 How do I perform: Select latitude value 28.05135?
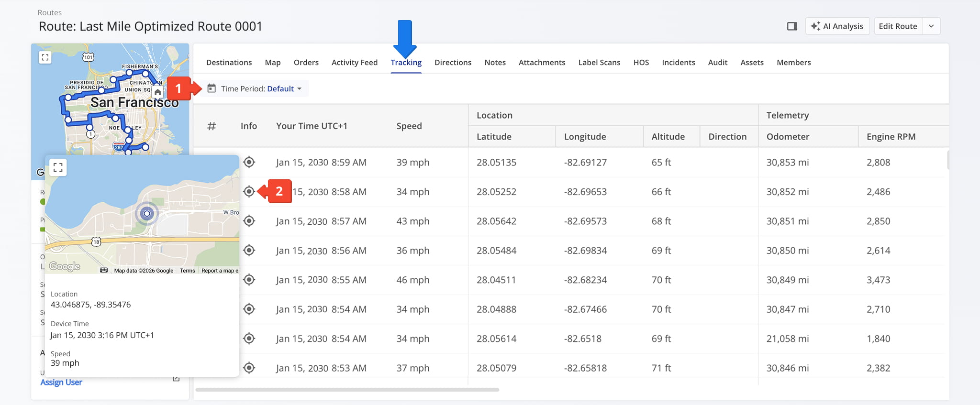click(496, 163)
